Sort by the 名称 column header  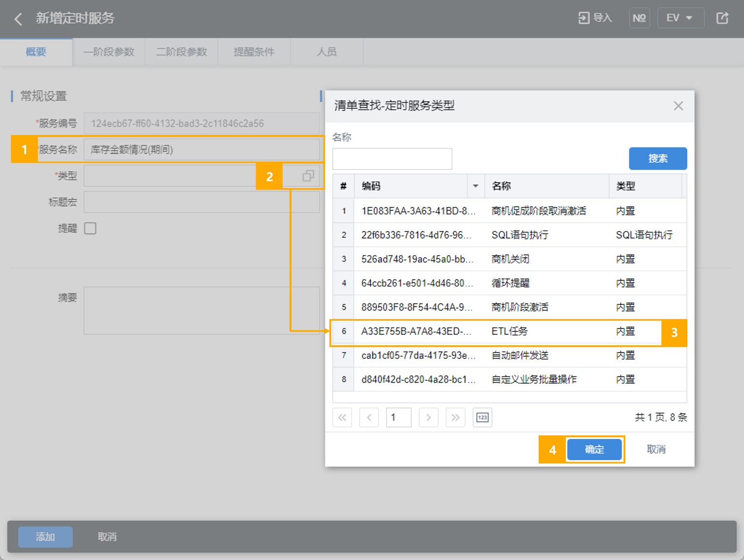547,186
